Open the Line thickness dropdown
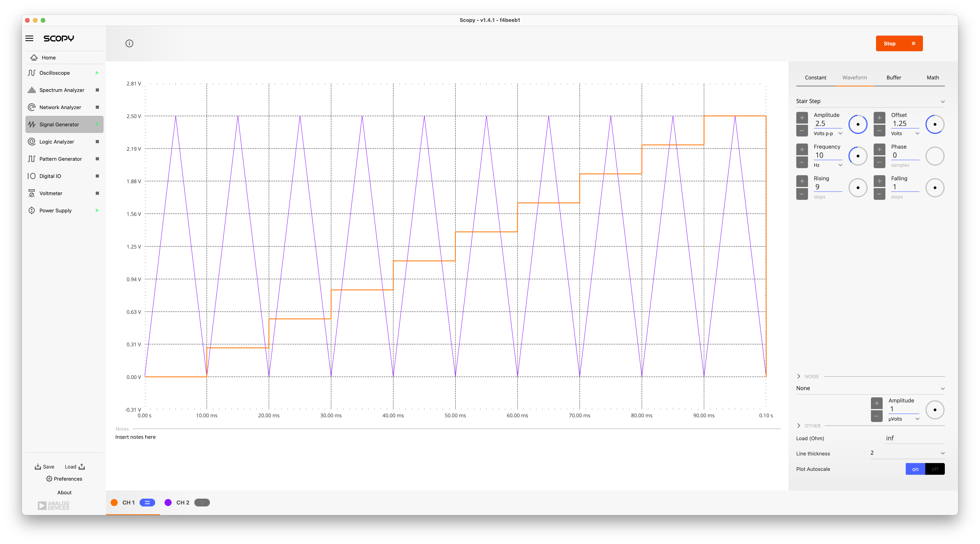The height and width of the screenshot is (544, 980). 907,453
